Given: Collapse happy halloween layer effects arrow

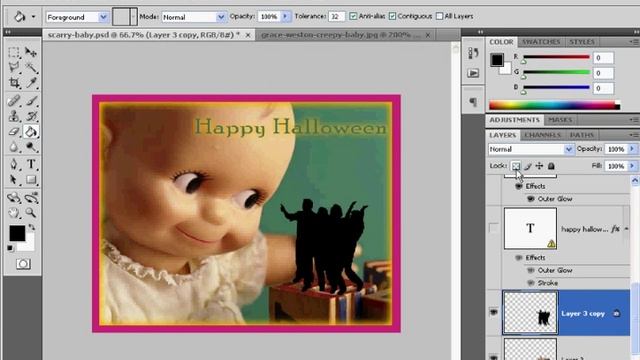Looking at the screenshot, I should coord(627,229).
